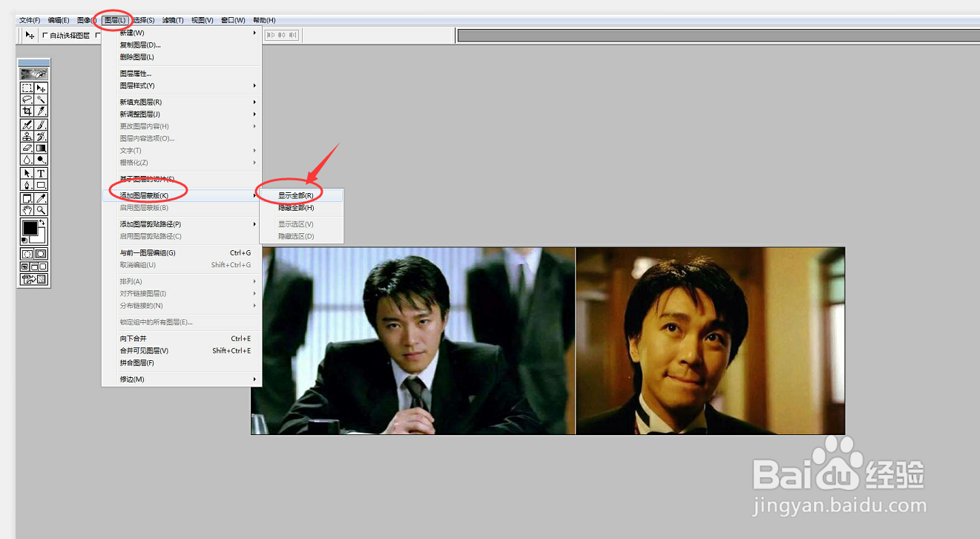Expand the 添加图层蒙版(K) submenu

(182, 195)
